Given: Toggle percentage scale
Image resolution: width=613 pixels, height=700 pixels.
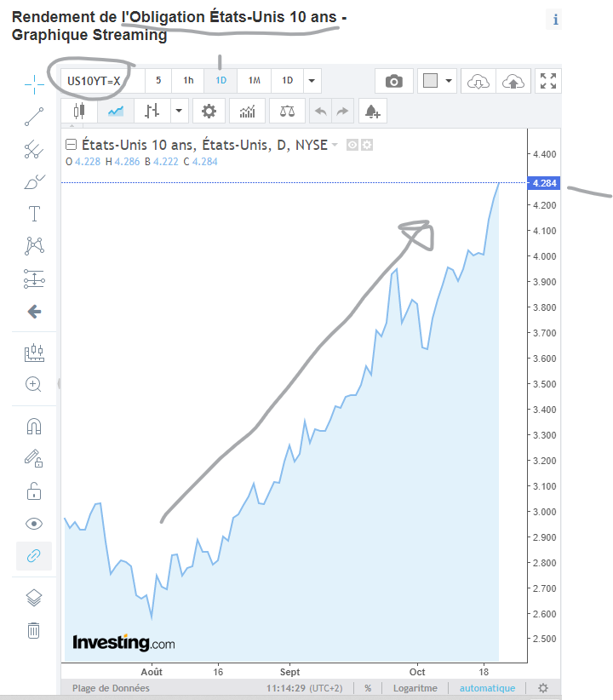Looking at the screenshot, I should [368, 688].
